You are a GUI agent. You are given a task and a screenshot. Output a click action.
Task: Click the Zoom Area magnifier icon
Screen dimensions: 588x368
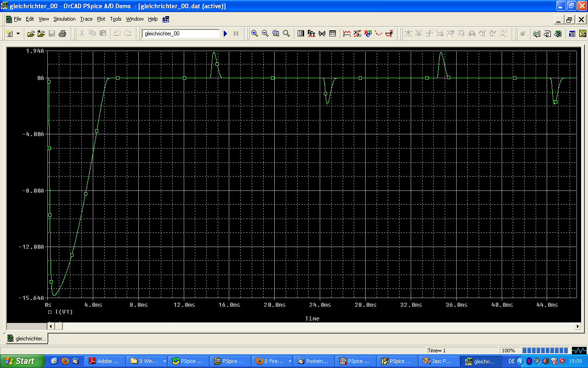pos(276,34)
